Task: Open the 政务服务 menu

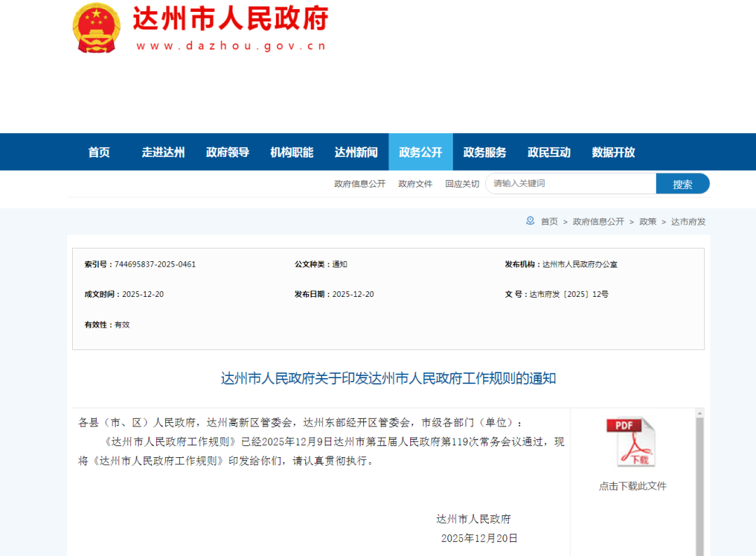Action: 485,152
